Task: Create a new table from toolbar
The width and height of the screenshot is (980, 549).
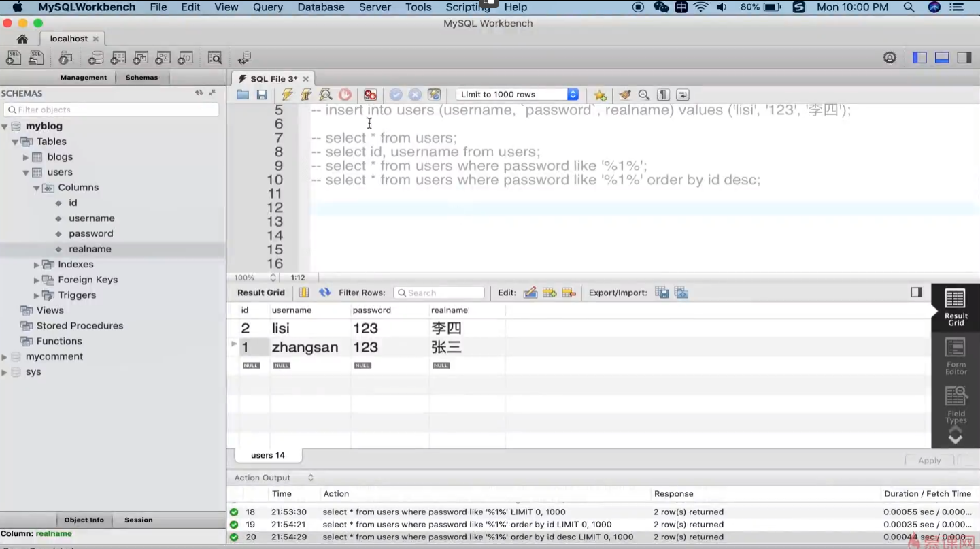Action: [x=118, y=58]
